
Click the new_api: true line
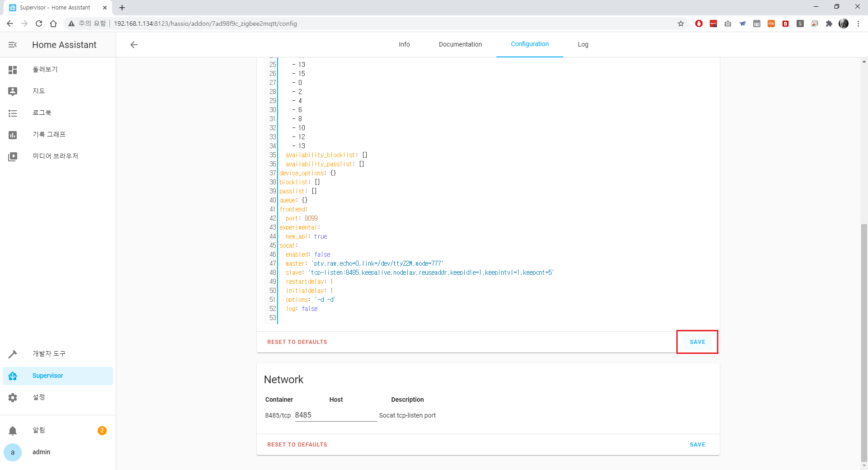306,236
